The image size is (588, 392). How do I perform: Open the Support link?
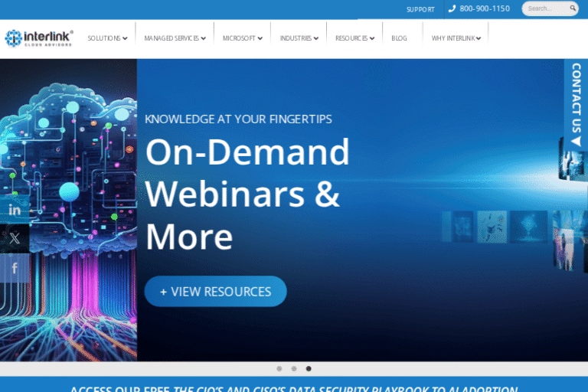[420, 10]
